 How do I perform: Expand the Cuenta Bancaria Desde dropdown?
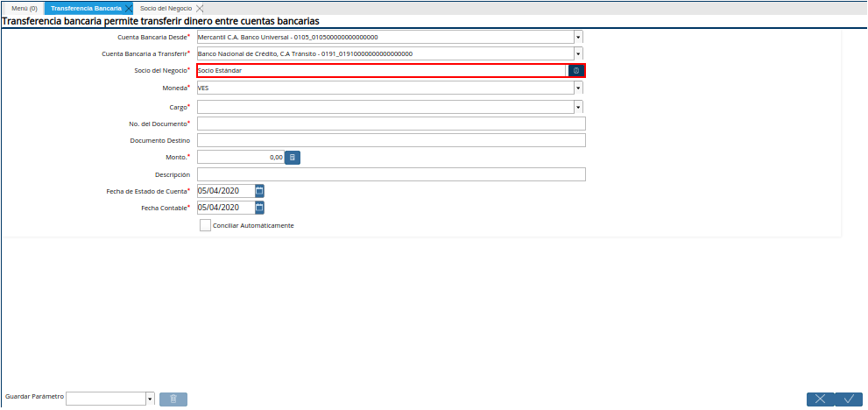click(x=578, y=37)
